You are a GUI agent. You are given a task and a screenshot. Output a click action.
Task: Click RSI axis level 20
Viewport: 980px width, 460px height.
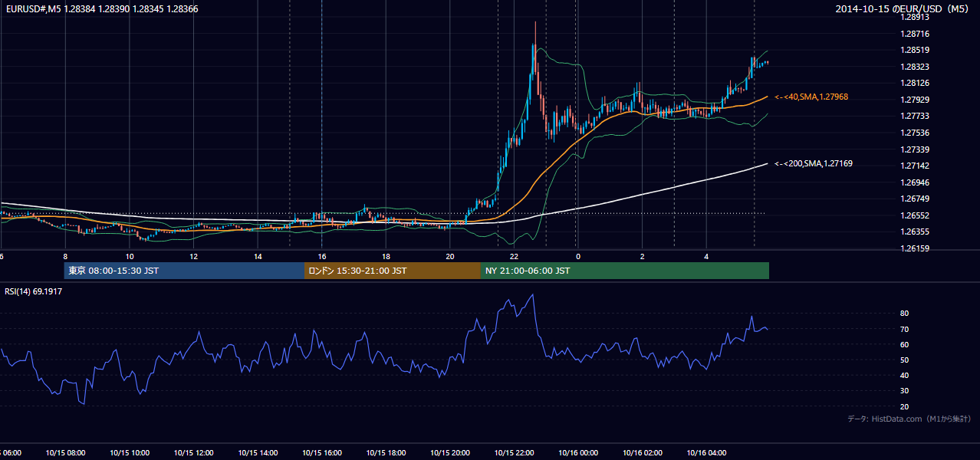click(x=904, y=406)
